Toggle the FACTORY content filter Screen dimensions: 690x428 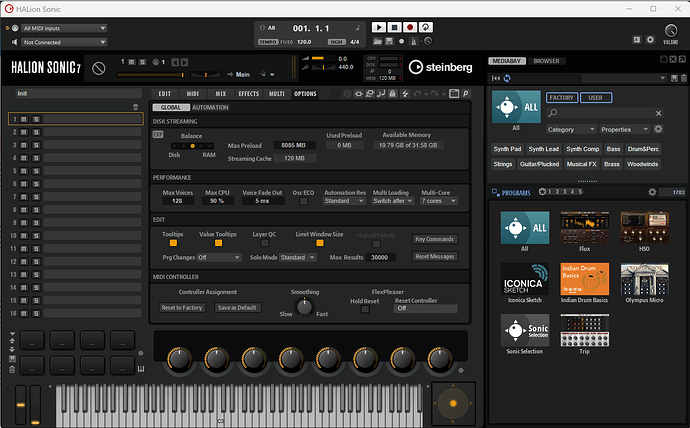click(x=562, y=98)
